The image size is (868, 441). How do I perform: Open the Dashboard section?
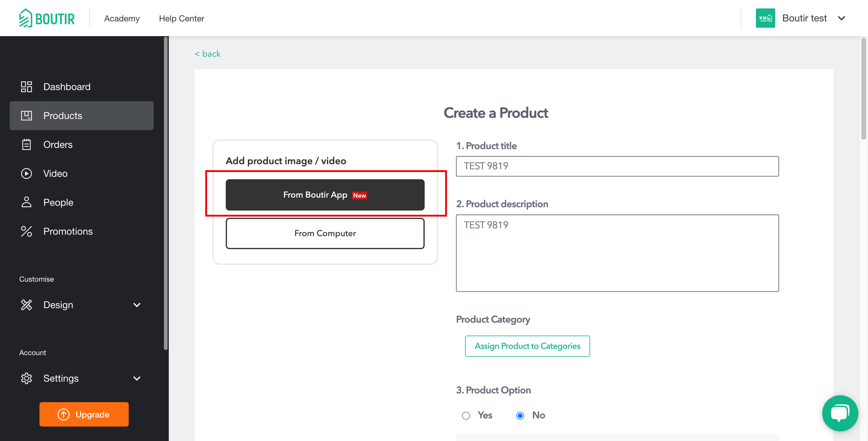pyautogui.click(x=82, y=86)
